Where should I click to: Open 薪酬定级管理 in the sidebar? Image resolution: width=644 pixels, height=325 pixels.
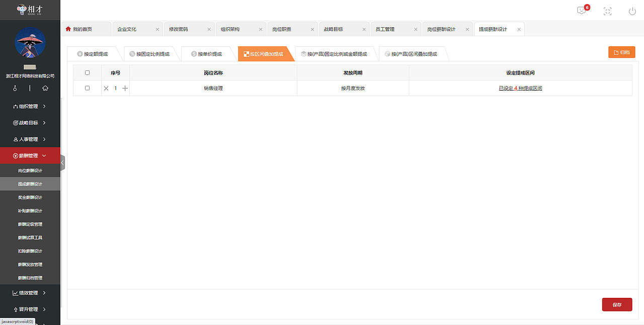[30, 224]
